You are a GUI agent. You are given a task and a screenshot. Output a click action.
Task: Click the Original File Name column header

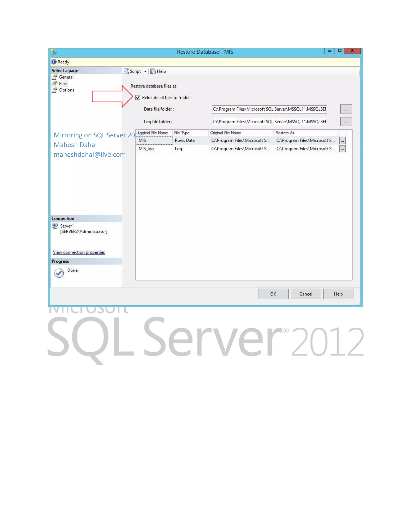coord(241,133)
